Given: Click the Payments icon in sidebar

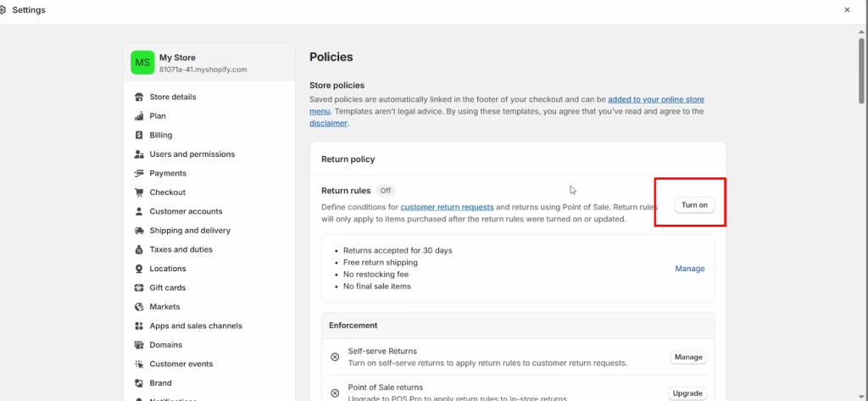Looking at the screenshot, I should pos(139,174).
